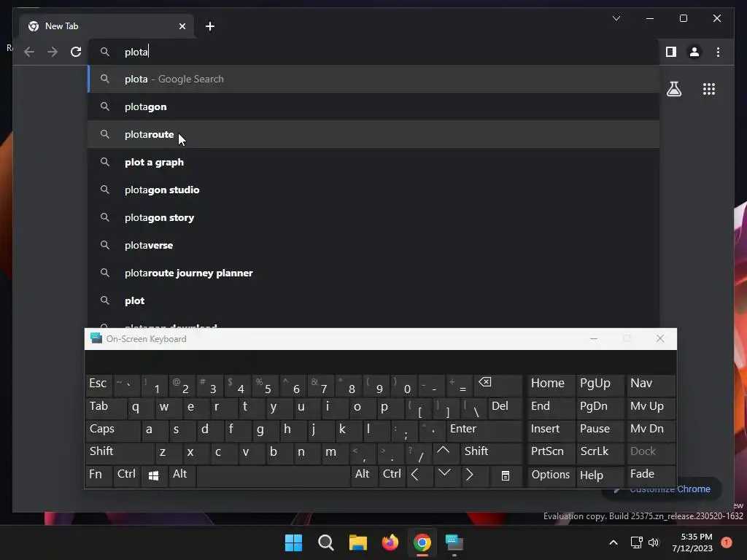The height and width of the screenshot is (560, 747).
Task: Toggle the left Shift key
Action: pyautogui.click(x=120, y=452)
